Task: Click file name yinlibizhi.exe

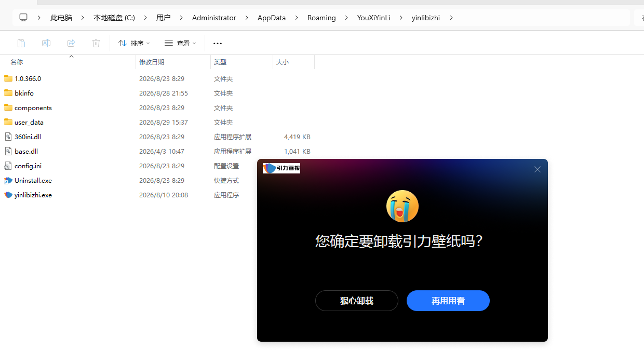Action: point(33,195)
